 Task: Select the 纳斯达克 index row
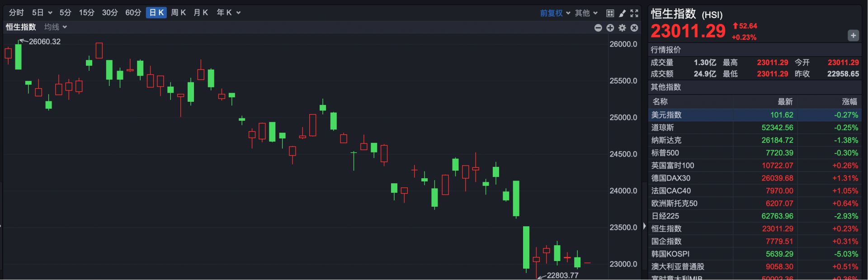pyautogui.click(x=755, y=140)
